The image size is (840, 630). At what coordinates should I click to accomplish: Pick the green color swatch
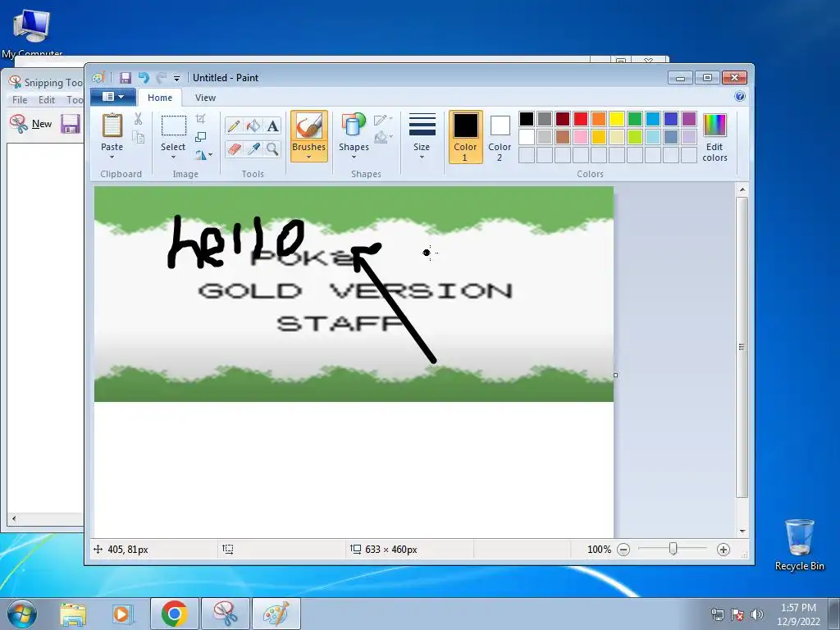pyautogui.click(x=635, y=118)
